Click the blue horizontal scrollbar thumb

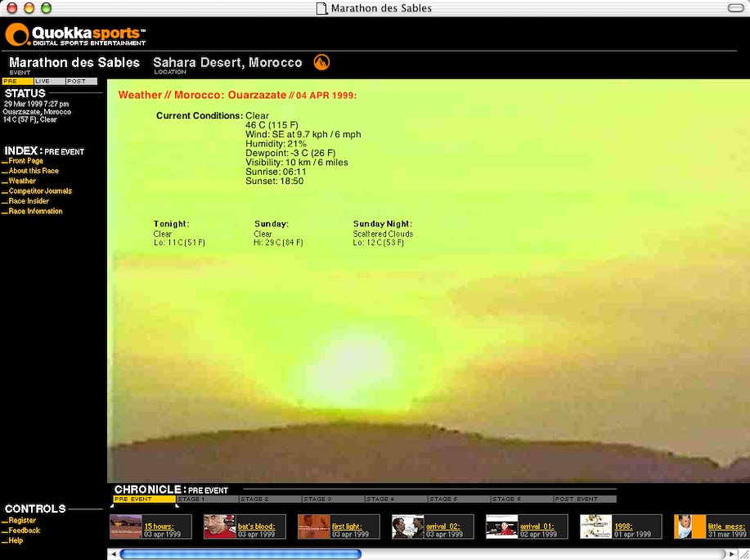(x=240, y=554)
